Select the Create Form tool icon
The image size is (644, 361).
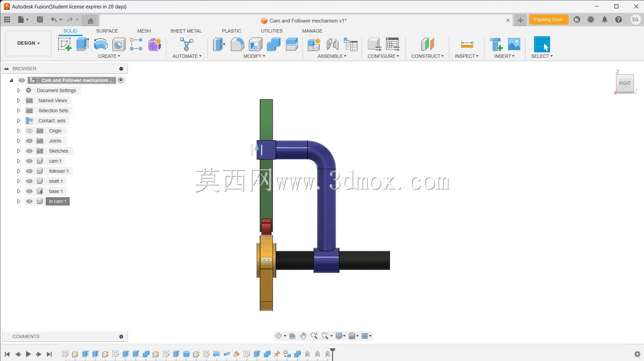155,44
